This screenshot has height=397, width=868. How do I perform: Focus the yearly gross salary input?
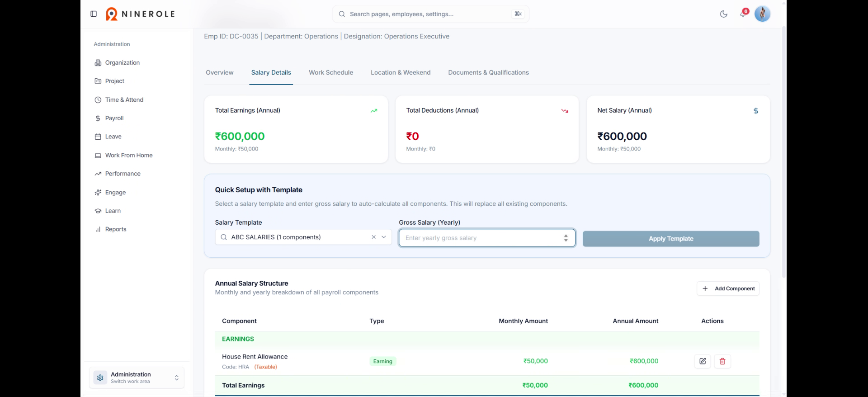pos(487,238)
